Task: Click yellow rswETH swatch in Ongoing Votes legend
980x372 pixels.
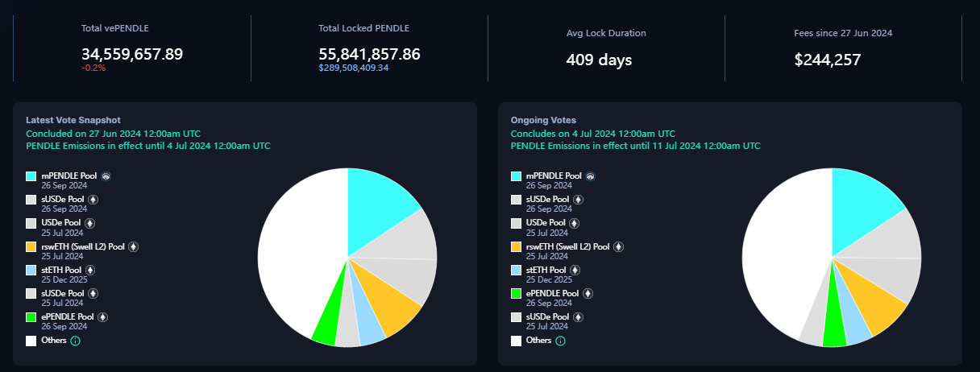Action: 517,247
